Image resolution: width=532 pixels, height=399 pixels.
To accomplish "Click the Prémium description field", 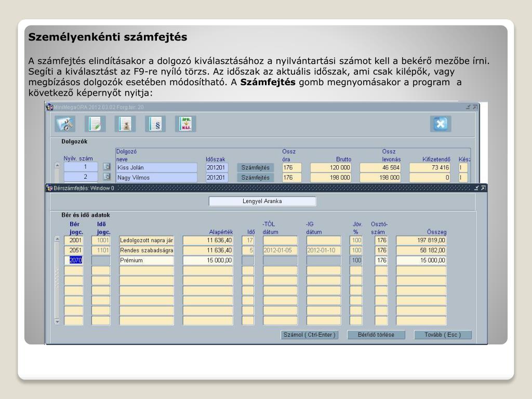I will pos(147,260).
